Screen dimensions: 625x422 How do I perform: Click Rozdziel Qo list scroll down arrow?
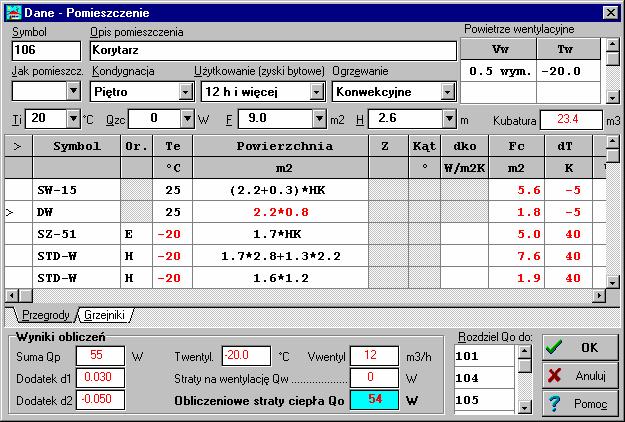[525, 407]
